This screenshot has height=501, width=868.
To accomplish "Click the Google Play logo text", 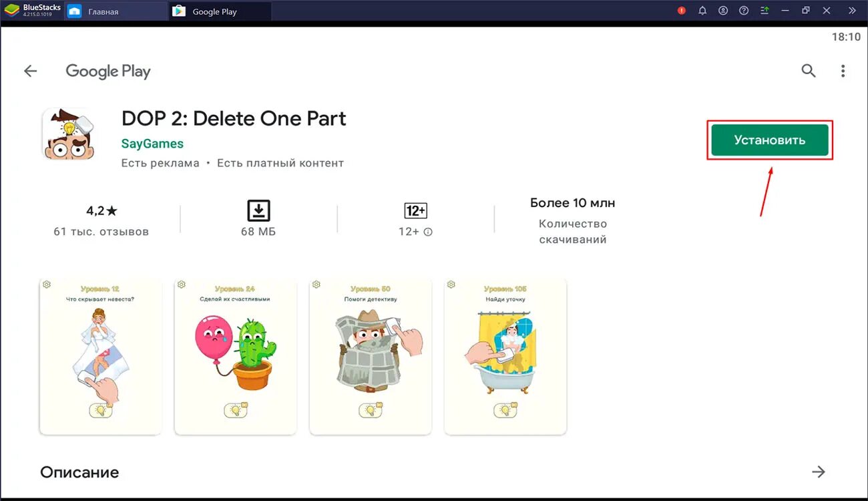I will pyautogui.click(x=108, y=71).
